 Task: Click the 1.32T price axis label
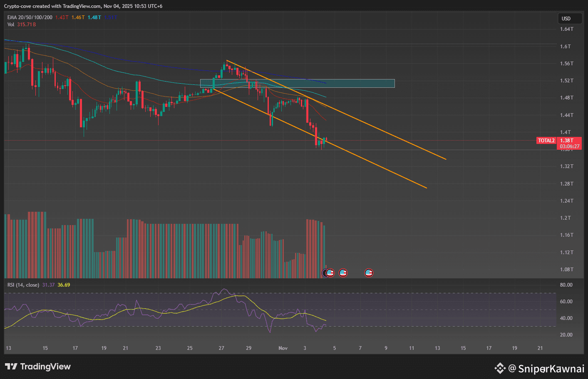566,166
